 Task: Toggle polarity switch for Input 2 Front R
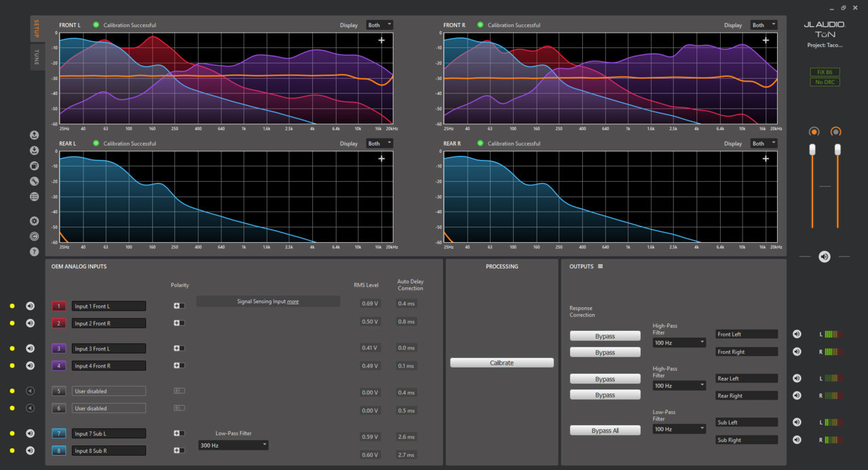(x=179, y=323)
